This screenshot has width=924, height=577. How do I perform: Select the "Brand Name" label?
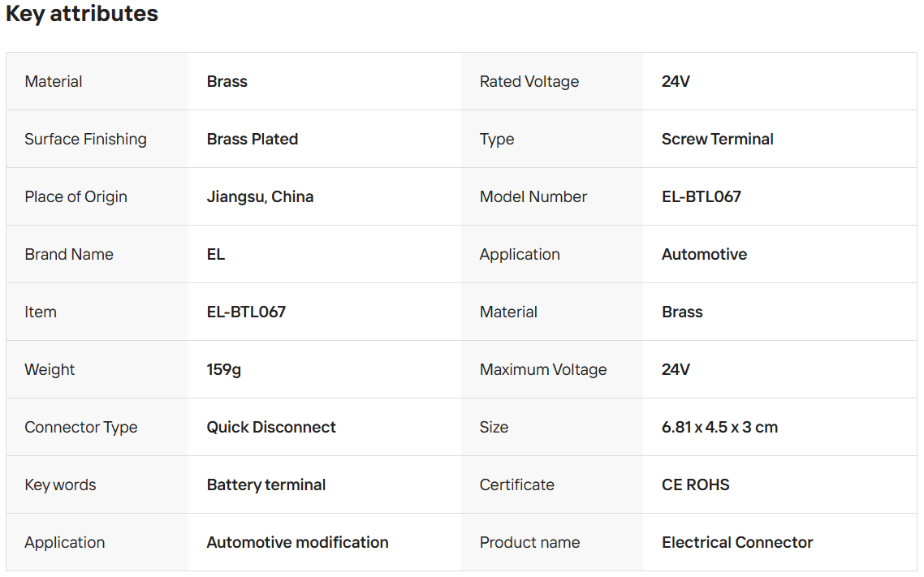69,254
